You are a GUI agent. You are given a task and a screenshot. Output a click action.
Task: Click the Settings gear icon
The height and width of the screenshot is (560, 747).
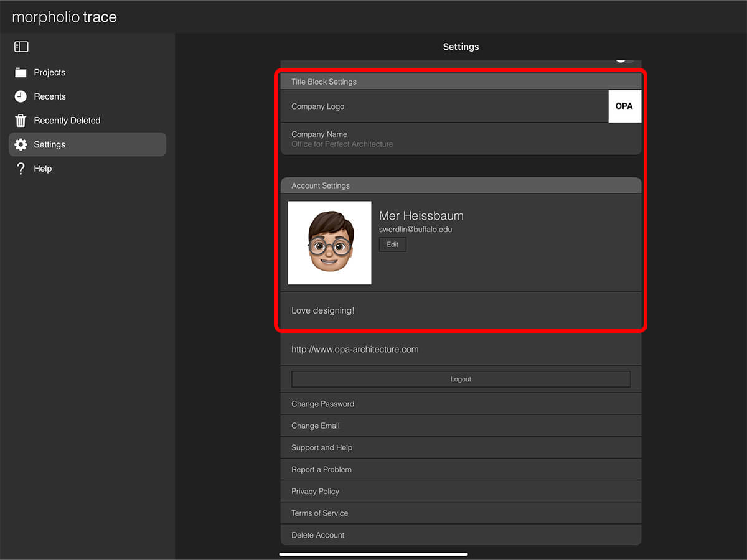point(21,144)
